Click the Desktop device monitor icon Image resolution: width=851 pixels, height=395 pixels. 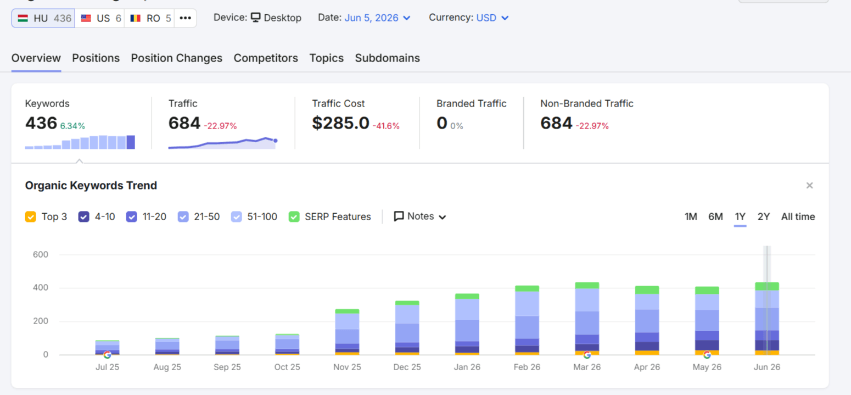tap(256, 17)
